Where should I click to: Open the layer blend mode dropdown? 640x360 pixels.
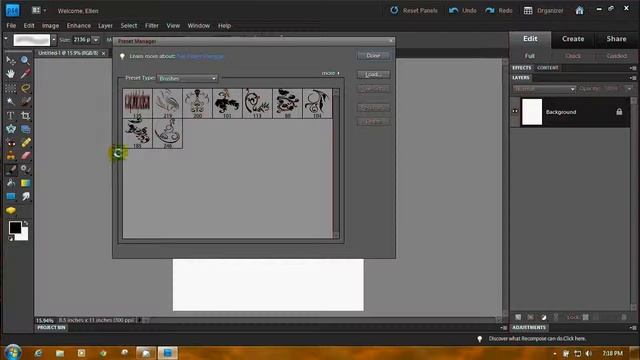[544, 89]
